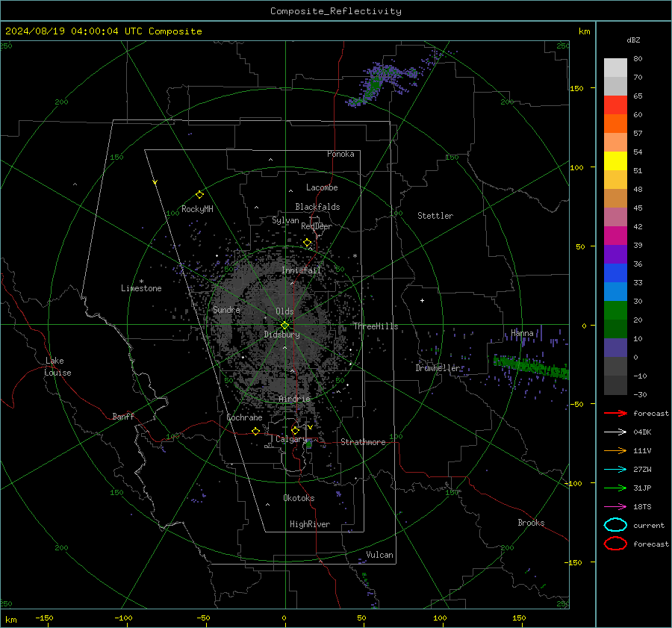This screenshot has height=628, width=672.
Task: Click the Didsbury town label
Action: 281,335
